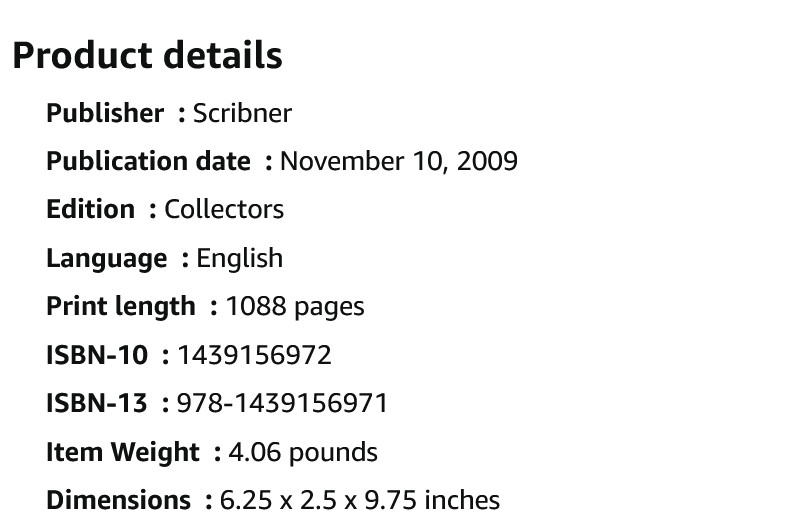Select the Item Weight label

point(123,452)
